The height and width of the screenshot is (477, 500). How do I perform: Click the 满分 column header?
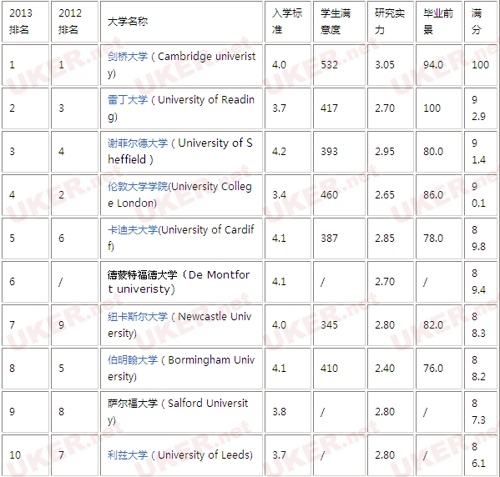click(481, 22)
